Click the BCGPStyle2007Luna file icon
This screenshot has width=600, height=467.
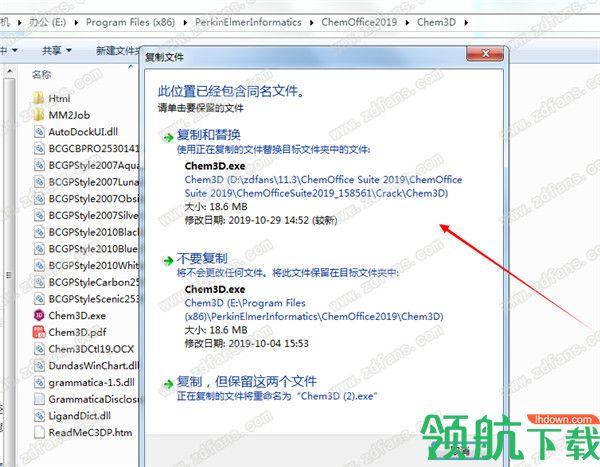pyautogui.click(x=39, y=182)
